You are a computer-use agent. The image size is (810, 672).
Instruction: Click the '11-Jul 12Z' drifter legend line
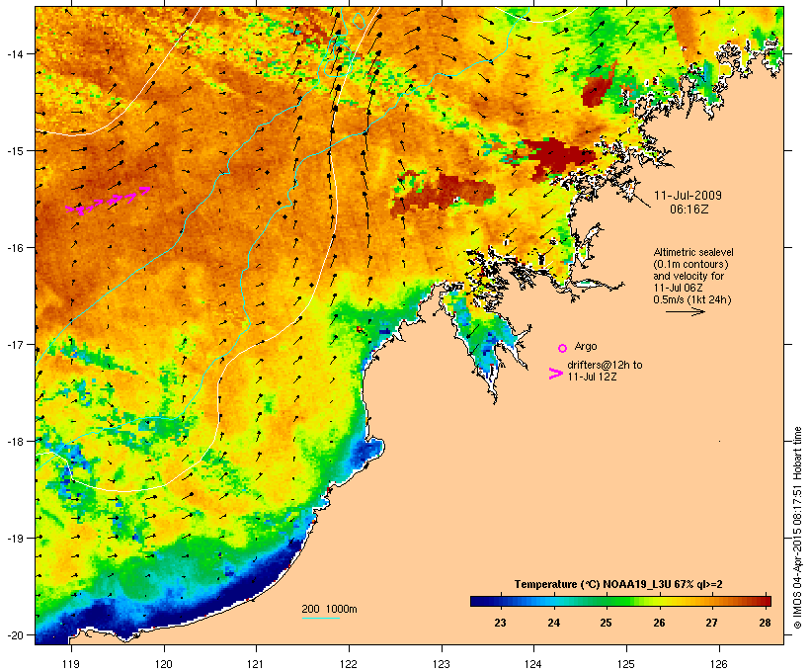click(592, 377)
